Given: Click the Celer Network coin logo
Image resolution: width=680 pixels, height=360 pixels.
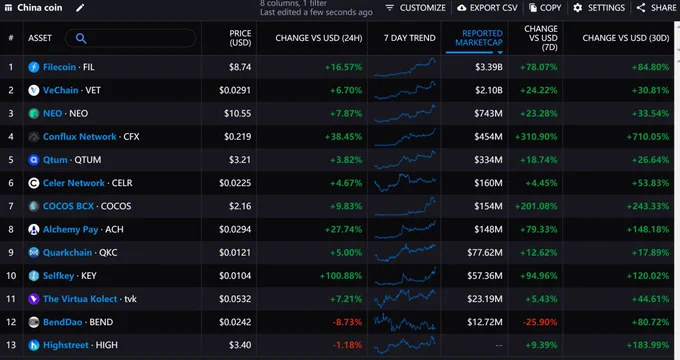Looking at the screenshot, I should point(33,183).
